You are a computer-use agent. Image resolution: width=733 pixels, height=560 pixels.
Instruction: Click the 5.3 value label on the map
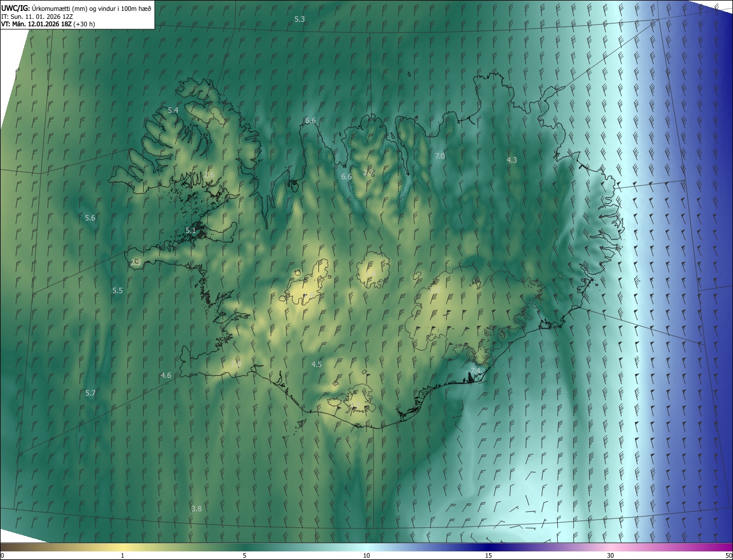pyautogui.click(x=299, y=19)
